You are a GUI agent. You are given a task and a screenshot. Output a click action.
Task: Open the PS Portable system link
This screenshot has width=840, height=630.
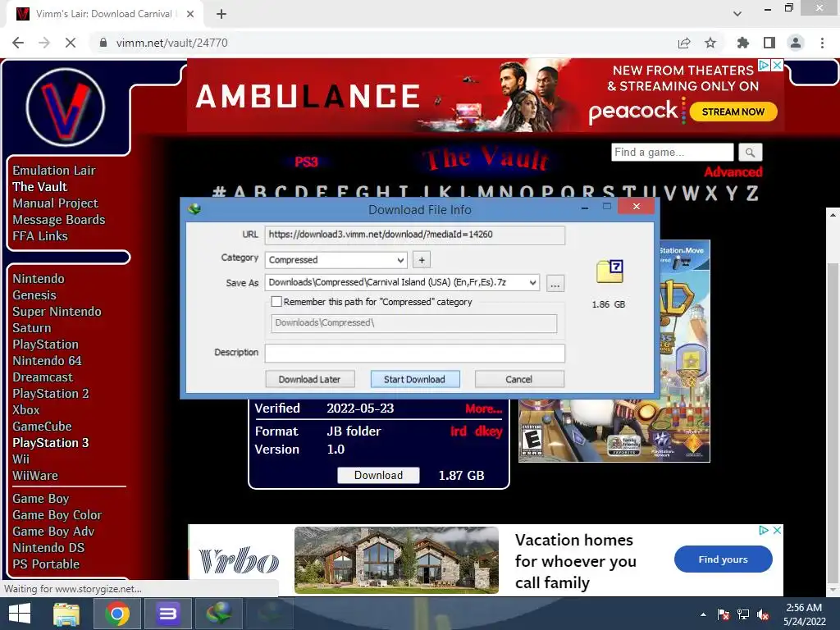tap(46, 564)
